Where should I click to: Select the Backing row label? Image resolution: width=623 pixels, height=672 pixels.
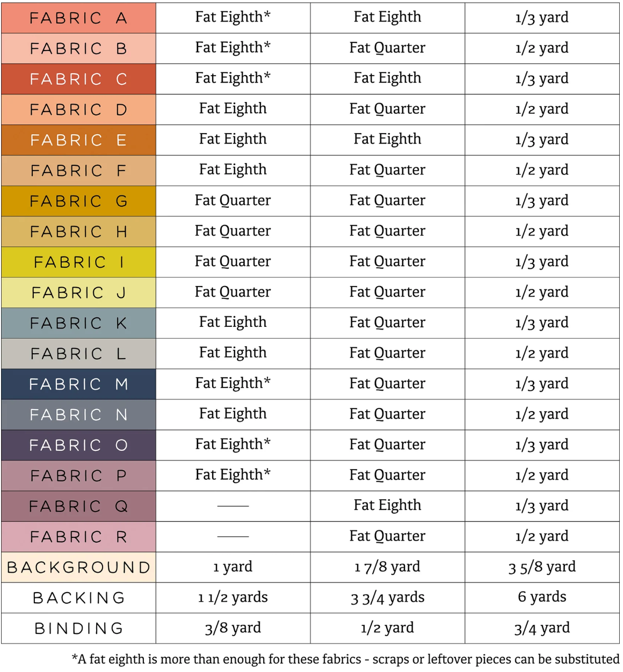coord(78,598)
